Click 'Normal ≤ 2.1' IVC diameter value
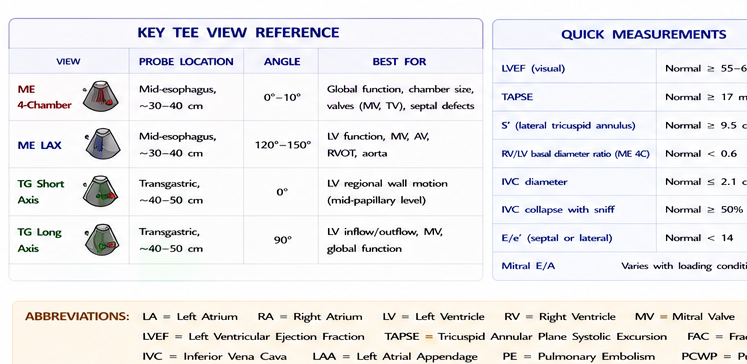The image size is (747, 364). click(706, 182)
